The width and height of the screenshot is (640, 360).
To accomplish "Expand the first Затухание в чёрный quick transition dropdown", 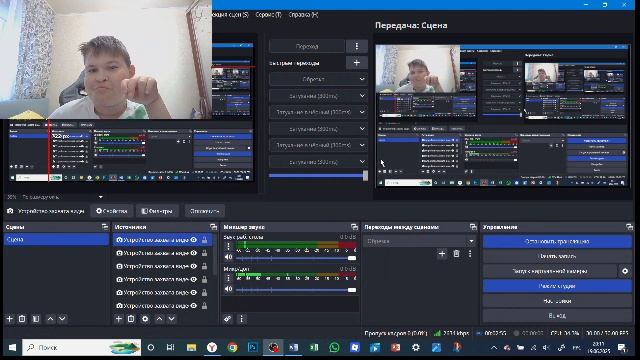I will tap(318, 112).
